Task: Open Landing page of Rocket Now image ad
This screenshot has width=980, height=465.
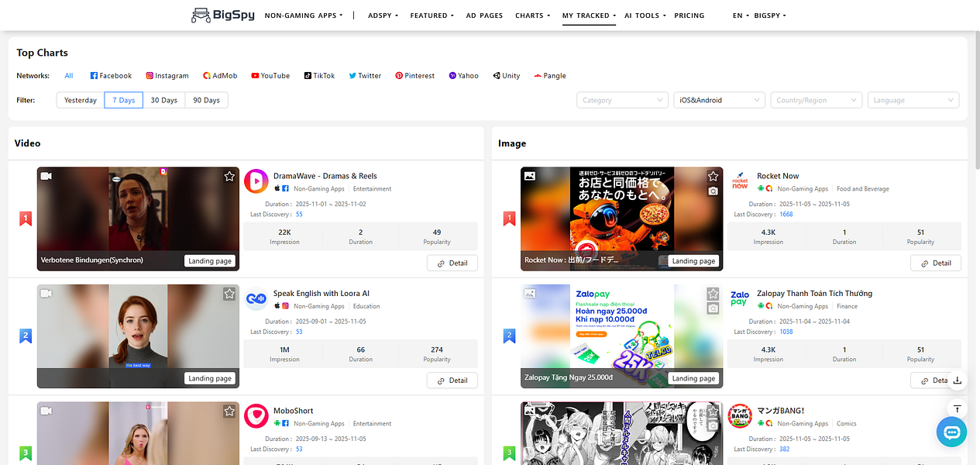Action: pos(693,261)
